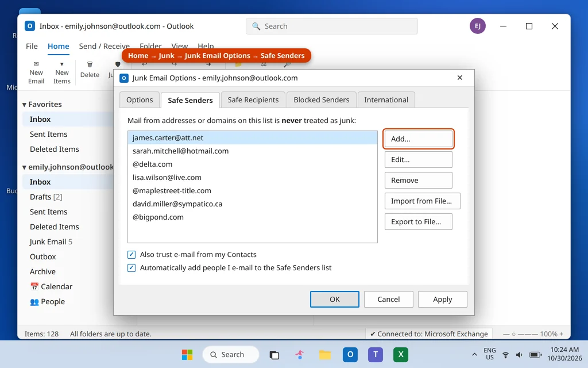Image resolution: width=588 pixels, height=368 pixels.
Task: Open Calendar from the folder pane
Action: coord(51,286)
